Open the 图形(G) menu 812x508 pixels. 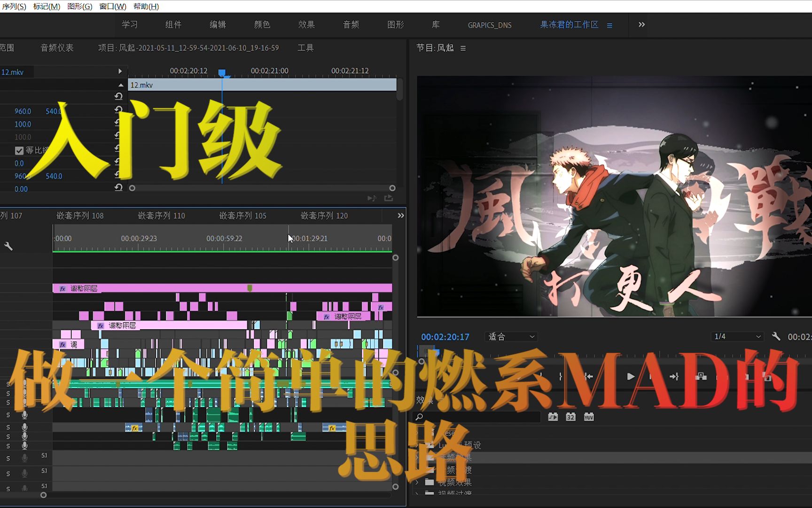pyautogui.click(x=80, y=6)
